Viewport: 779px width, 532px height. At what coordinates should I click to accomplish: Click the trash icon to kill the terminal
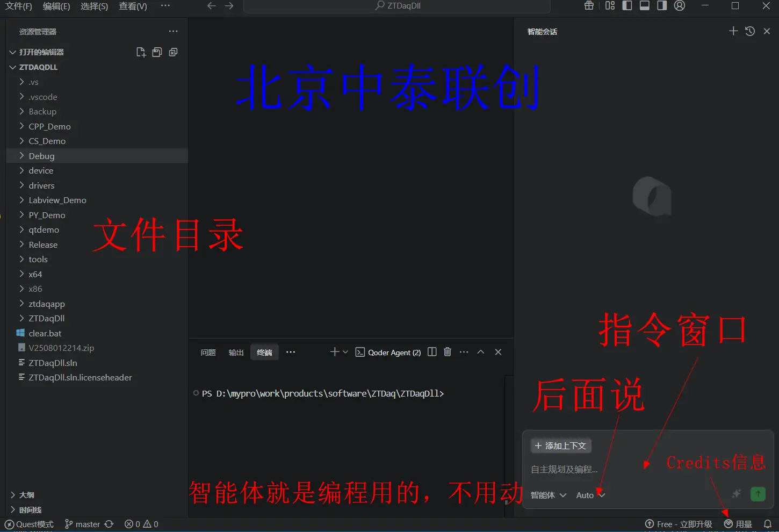tap(448, 352)
